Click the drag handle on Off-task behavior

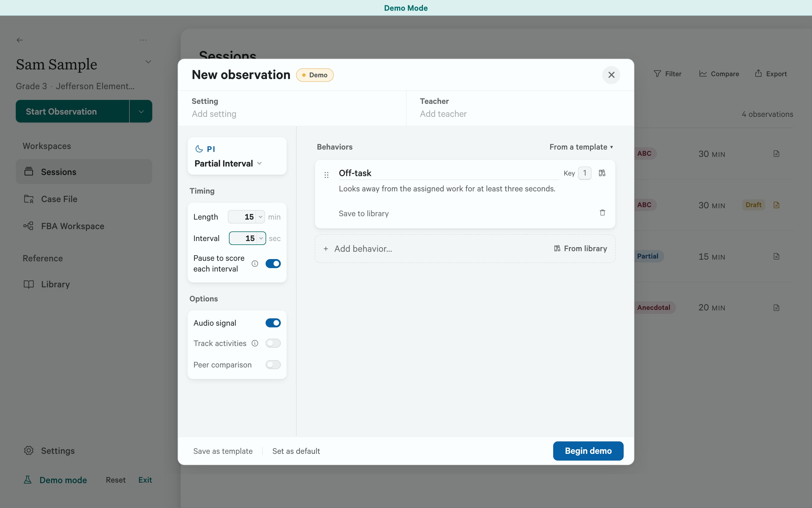pyautogui.click(x=326, y=175)
